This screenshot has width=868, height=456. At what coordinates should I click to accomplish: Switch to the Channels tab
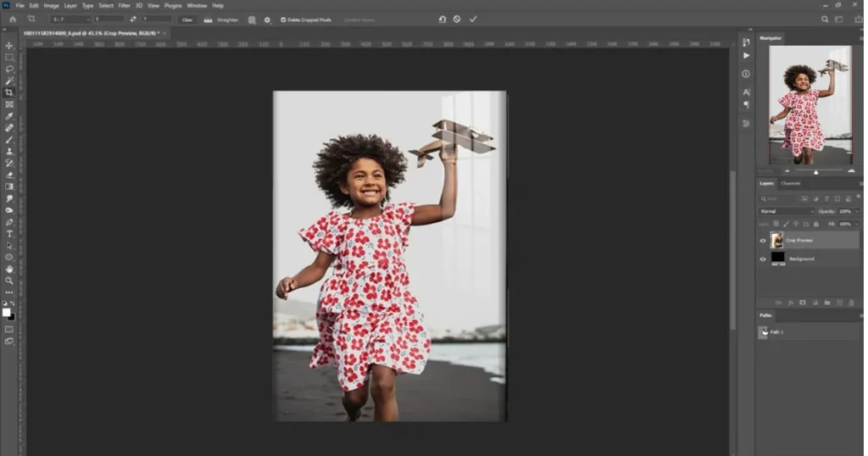(790, 183)
